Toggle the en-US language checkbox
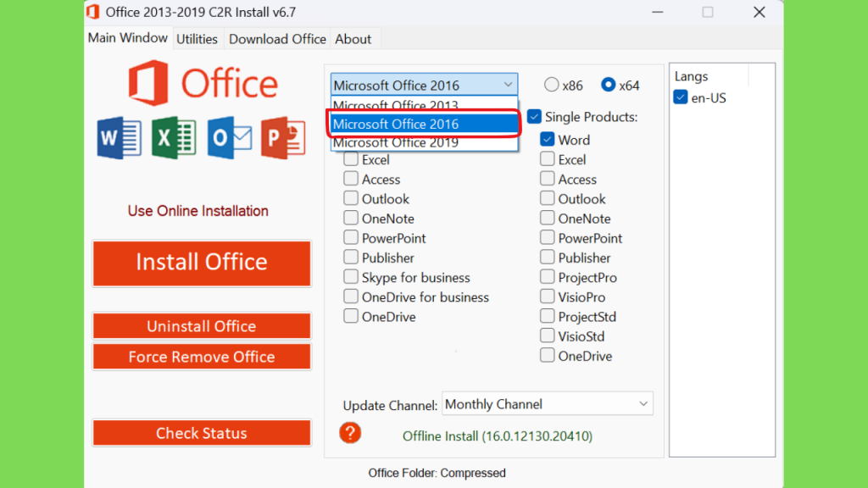This screenshot has width=868, height=488. (681, 97)
